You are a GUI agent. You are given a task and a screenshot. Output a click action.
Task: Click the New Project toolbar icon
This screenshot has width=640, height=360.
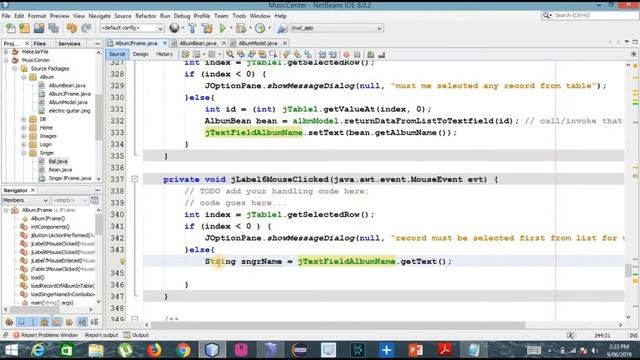coord(24,28)
